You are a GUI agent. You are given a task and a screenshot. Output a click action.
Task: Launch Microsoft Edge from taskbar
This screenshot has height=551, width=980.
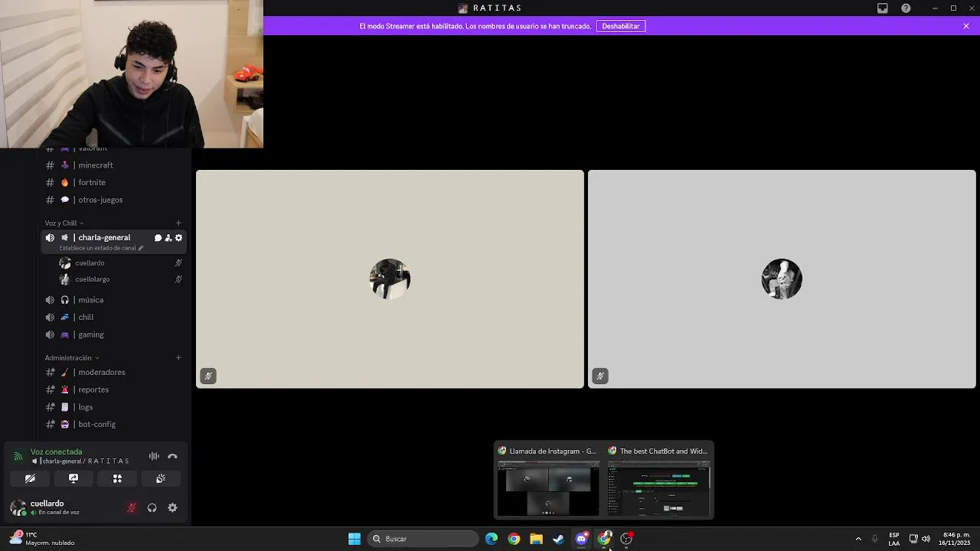click(492, 539)
